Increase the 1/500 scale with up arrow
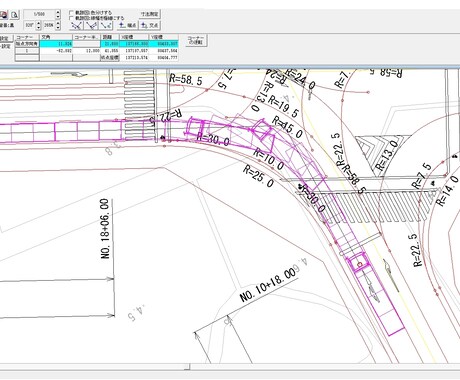 point(58,12)
